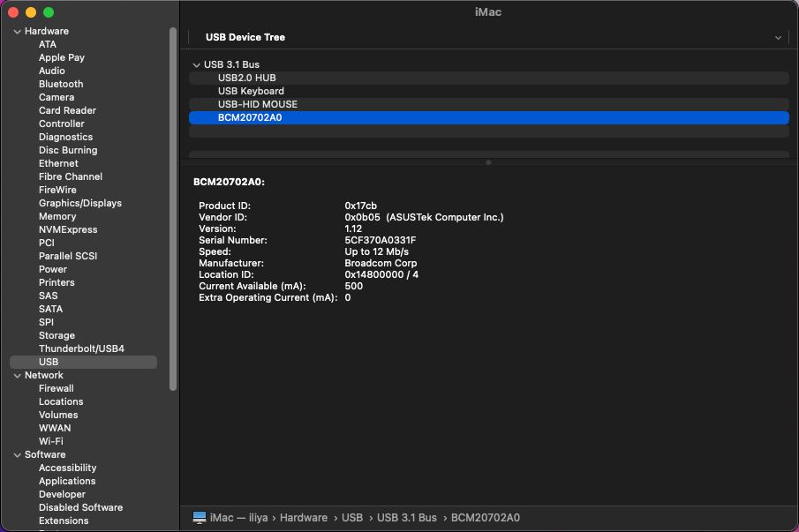Open the Controller category
Viewport: 799px width, 532px height.
(x=62, y=124)
